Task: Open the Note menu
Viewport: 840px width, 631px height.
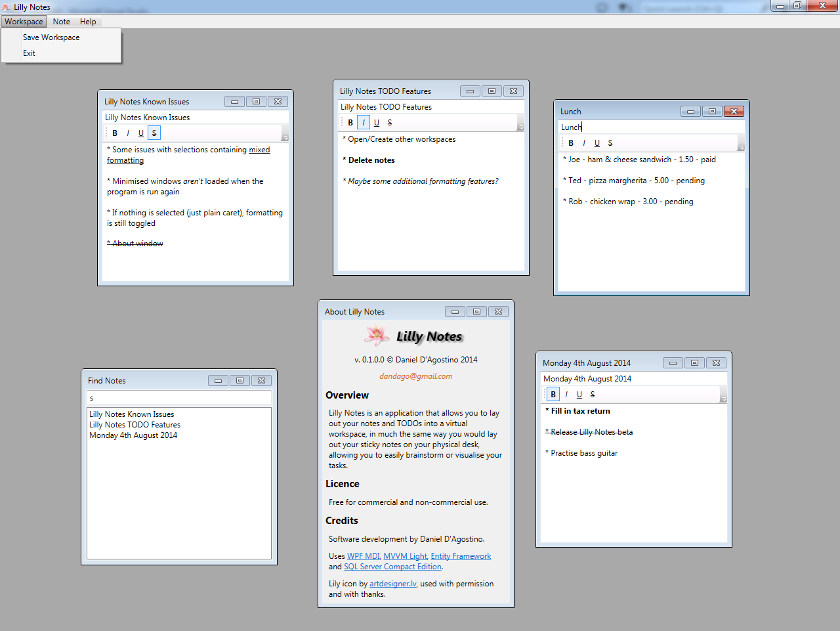Action: point(62,22)
